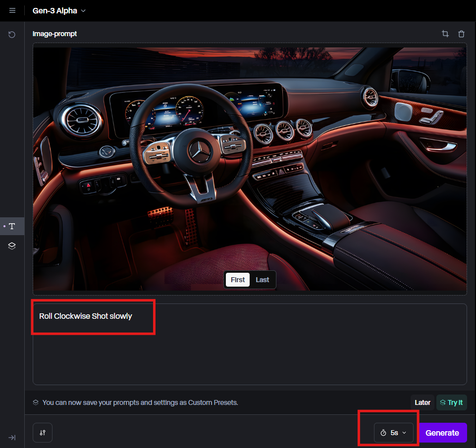Open the presets layers icon in sidebar
The width and height of the screenshot is (476, 448).
(12, 246)
